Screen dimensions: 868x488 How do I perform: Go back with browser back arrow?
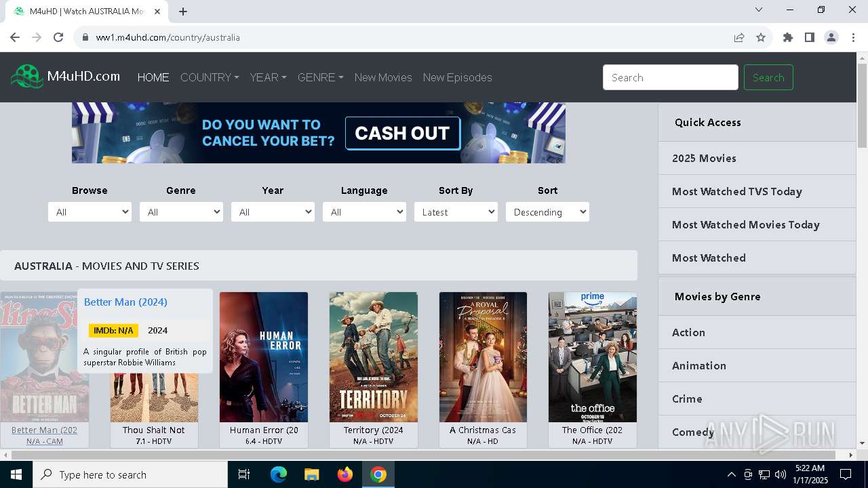point(15,37)
